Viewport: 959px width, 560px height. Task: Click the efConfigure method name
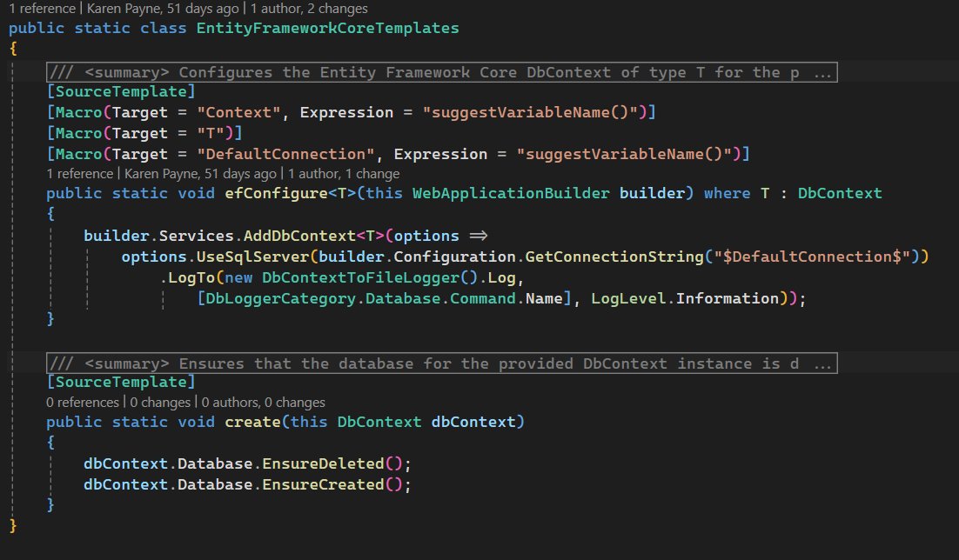277,193
